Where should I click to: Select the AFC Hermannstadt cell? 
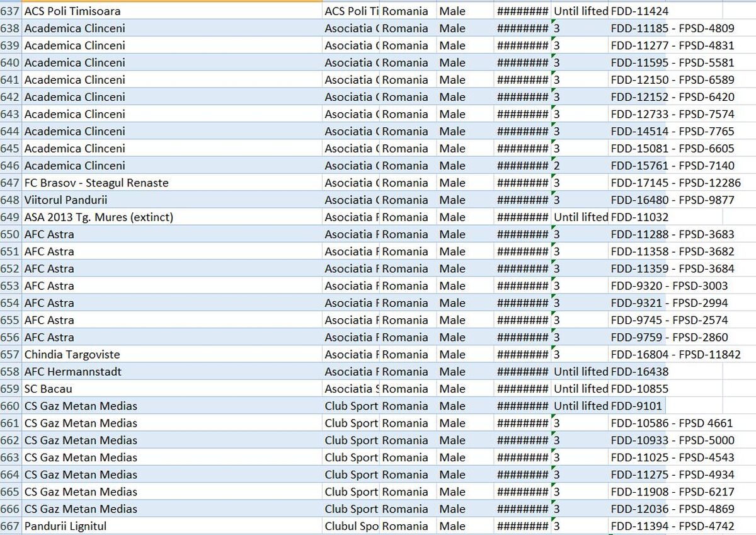click(x=172, y=371)
